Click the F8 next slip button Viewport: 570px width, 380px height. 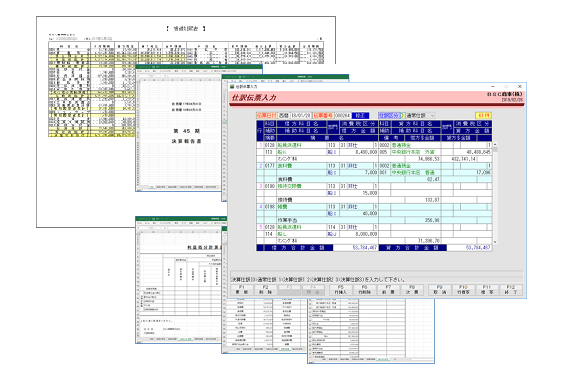412,290
